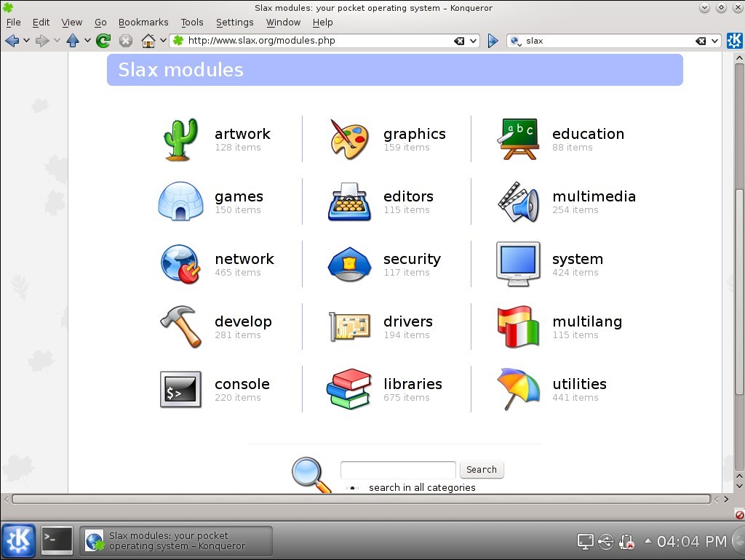Open the utilities umbrella icon
The image size is (745, 560).
[x=518, y=389]
